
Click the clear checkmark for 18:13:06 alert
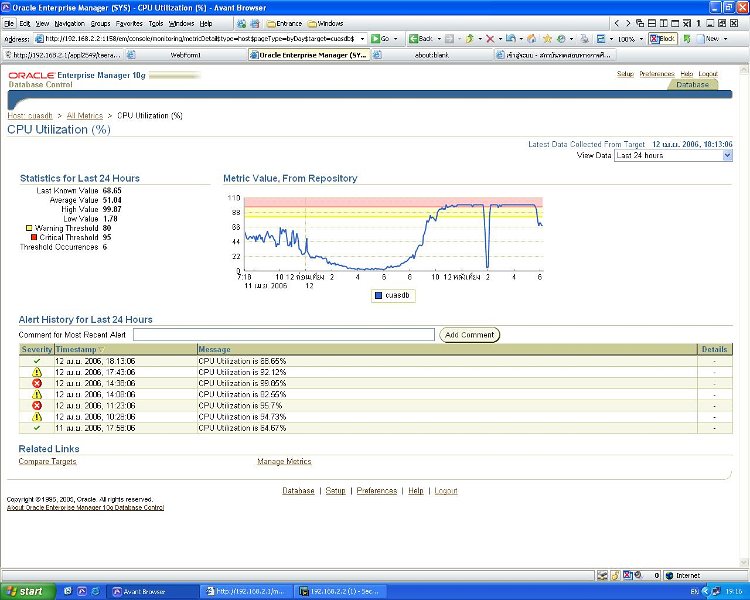click(x=37, y=361)
